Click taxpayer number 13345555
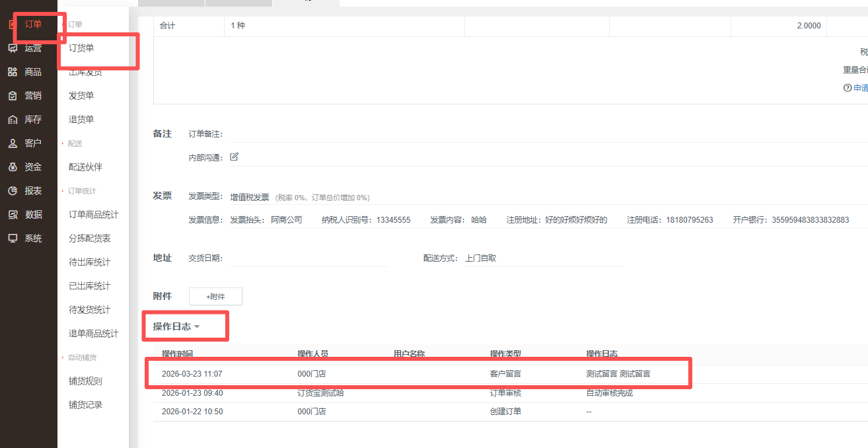Image resolution: width=868 pixels, height=448 pixels. click(393, 220)
